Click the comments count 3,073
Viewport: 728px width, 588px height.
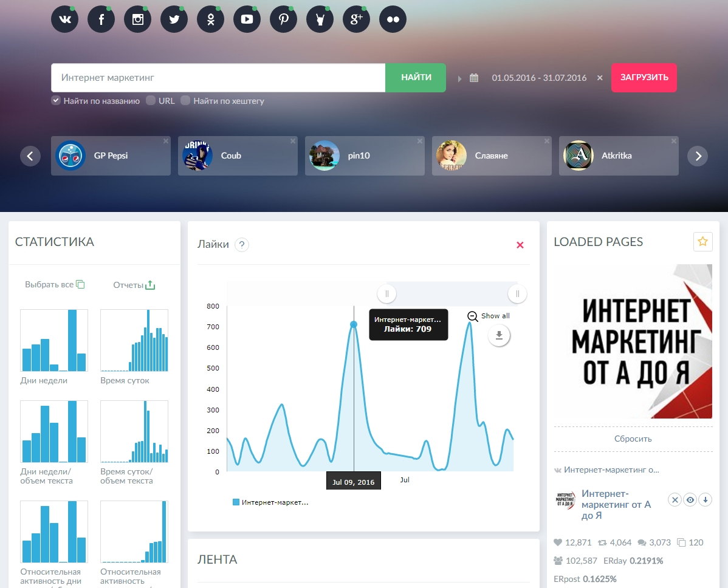click(x=654, y=542)
